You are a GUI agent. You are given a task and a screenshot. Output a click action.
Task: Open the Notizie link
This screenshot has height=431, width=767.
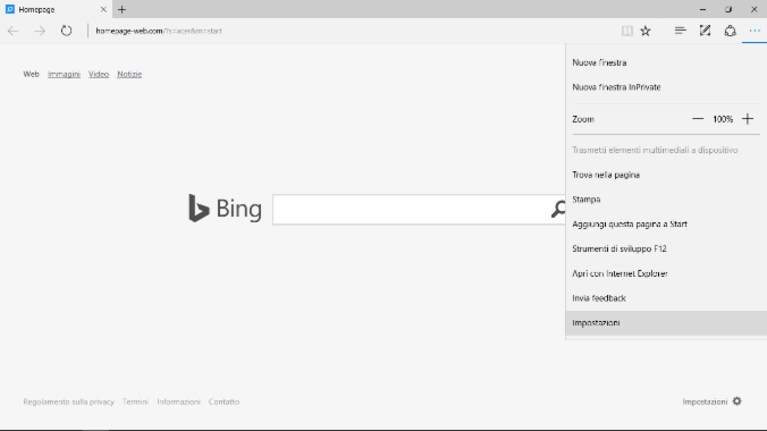(x=129, y=74)
